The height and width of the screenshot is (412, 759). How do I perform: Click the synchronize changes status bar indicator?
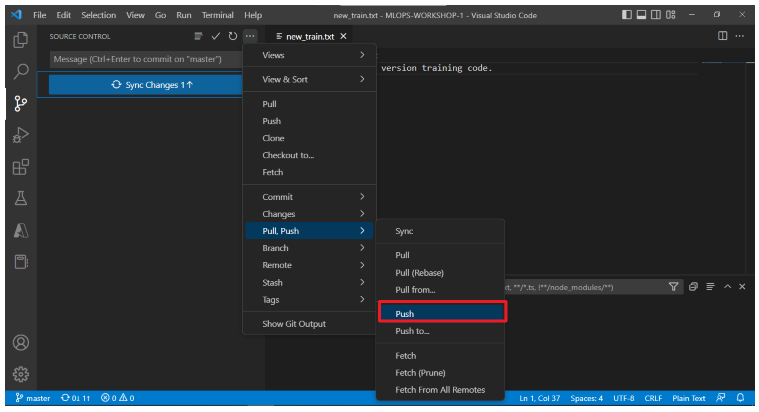pos(76,398)
